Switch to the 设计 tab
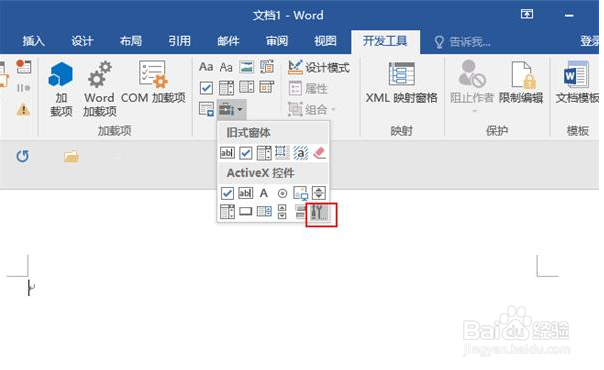Image resolution: width=604 pixels, height=370 pixels. pyautogui.click(x=82, y=41)
